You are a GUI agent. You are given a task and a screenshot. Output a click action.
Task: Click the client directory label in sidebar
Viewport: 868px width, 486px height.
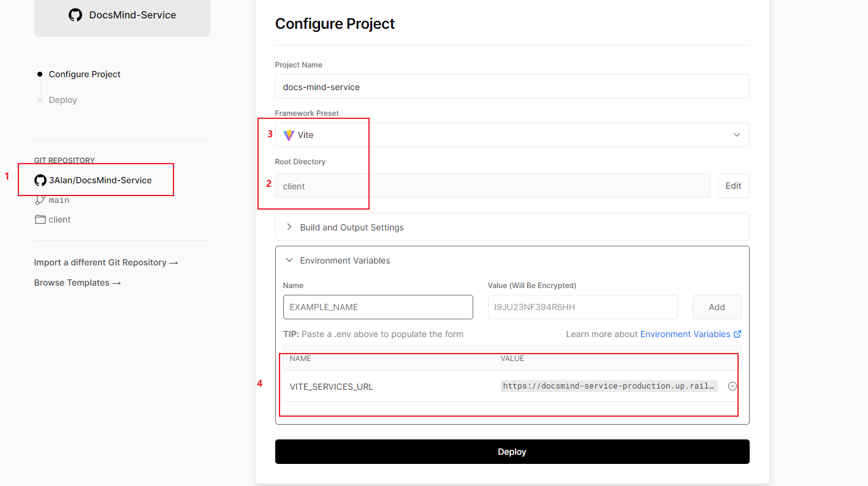tap(60, 219)
